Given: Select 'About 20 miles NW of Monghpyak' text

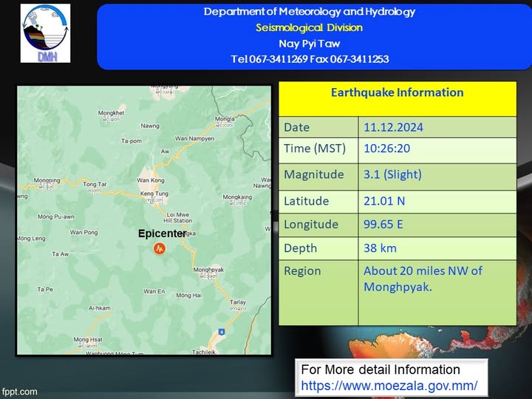Looking at the screenshot, I should click(423, 279).
